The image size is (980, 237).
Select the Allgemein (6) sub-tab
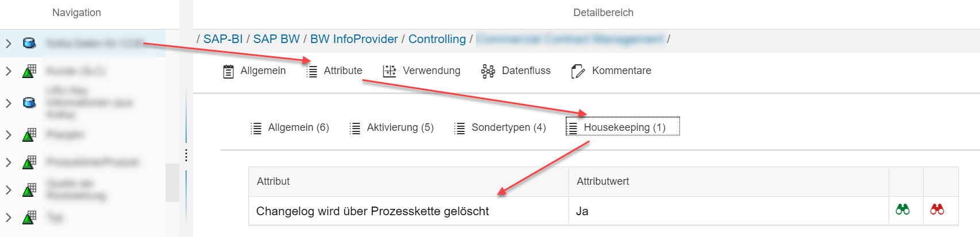click(x=298, y=127)
